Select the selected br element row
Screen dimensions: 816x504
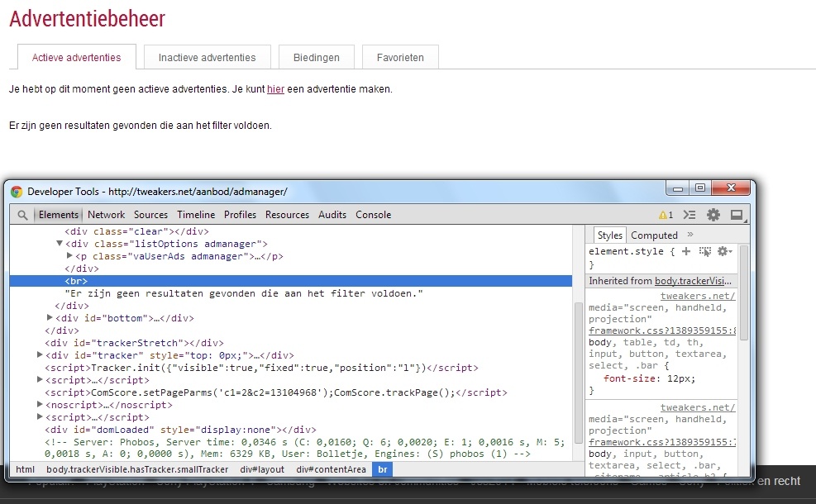coord(291,281)
